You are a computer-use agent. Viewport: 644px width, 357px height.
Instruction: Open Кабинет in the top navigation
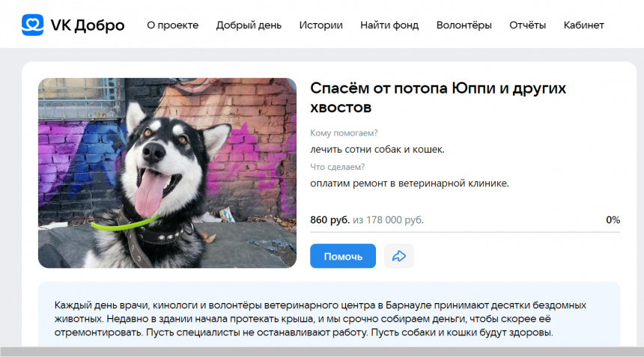(583, 25)
